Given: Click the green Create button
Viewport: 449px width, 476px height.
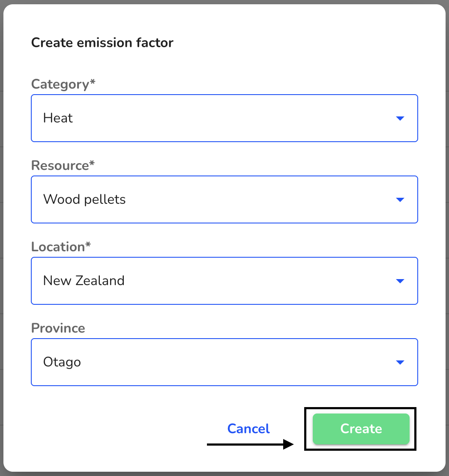Looking at the screenshot, I should tap(361, 428).
